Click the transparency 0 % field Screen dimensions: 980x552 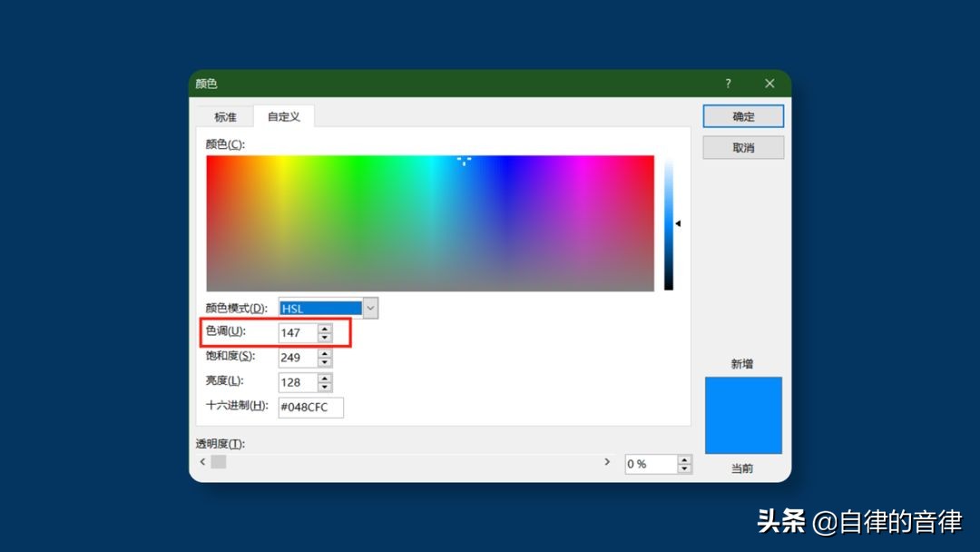click(651, 464)
